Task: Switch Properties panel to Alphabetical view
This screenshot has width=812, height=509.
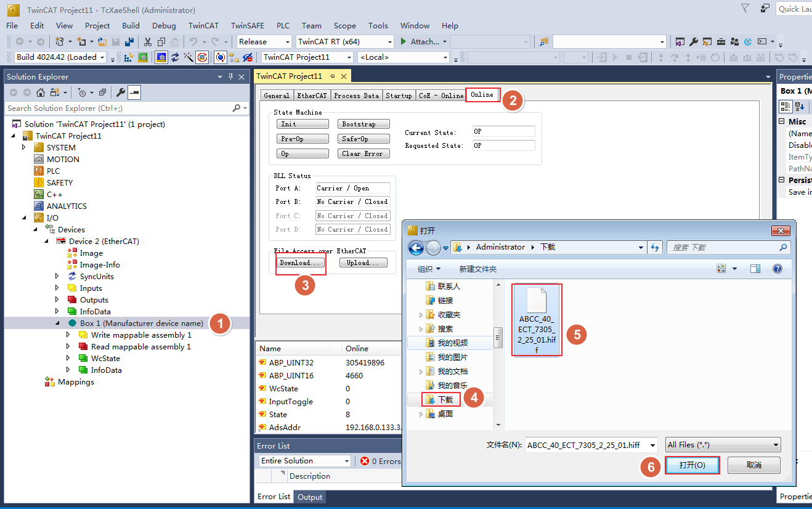Action: 800,106
